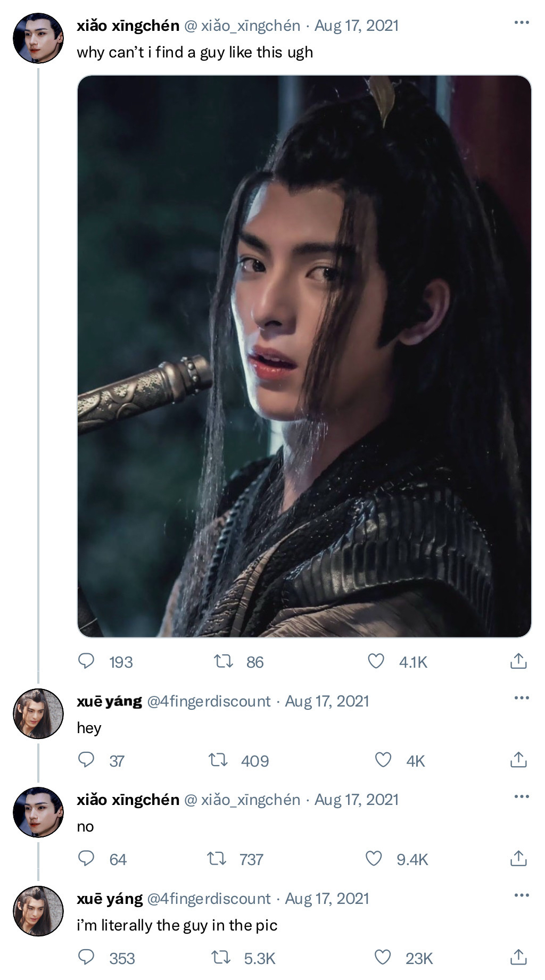
Task: Open more options on the "hey" tweet
Action: [x=522, y=698]
